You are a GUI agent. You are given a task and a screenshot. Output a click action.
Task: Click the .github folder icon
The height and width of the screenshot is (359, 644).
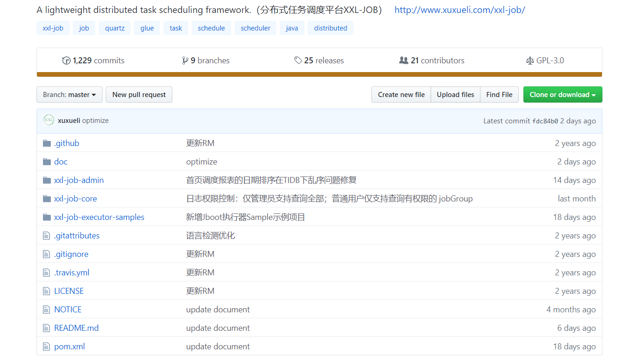[47, 143]
